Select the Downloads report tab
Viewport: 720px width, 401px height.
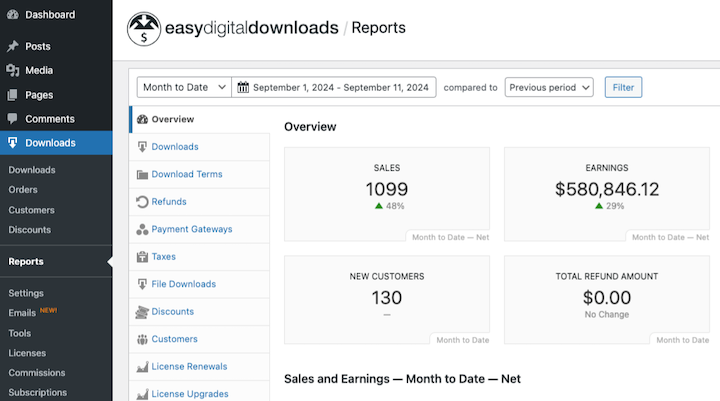point(199,147)
